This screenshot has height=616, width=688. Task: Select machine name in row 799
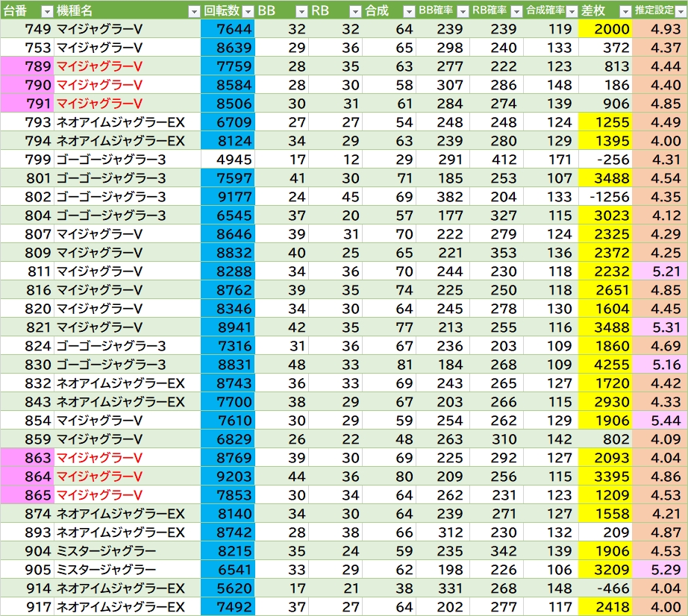click(128, 159)
